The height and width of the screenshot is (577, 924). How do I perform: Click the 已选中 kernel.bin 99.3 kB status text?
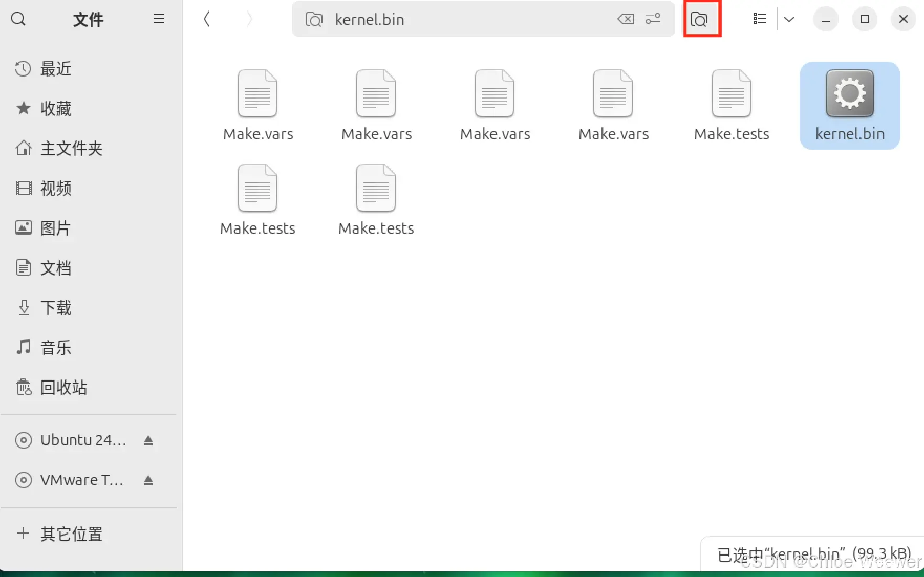pos(814,554)
